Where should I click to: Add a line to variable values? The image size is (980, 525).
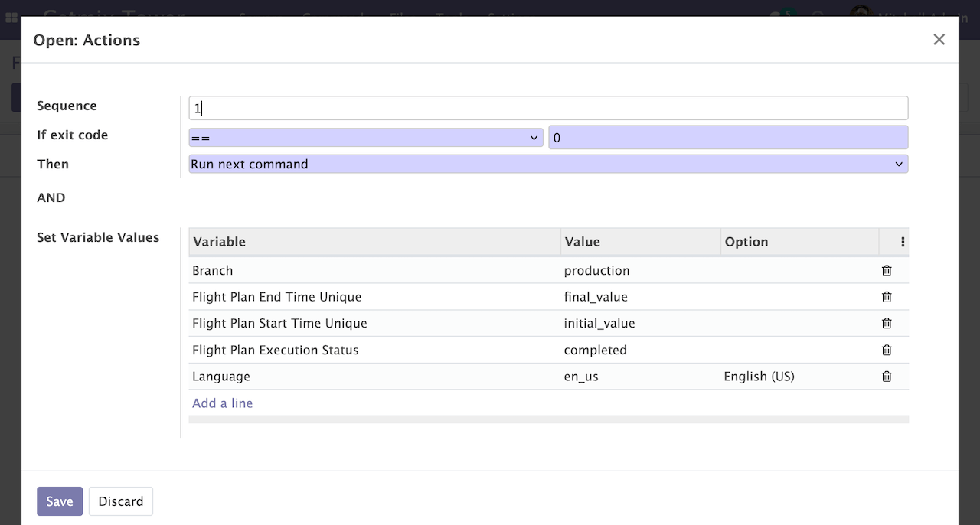click(x=222, y=403)
